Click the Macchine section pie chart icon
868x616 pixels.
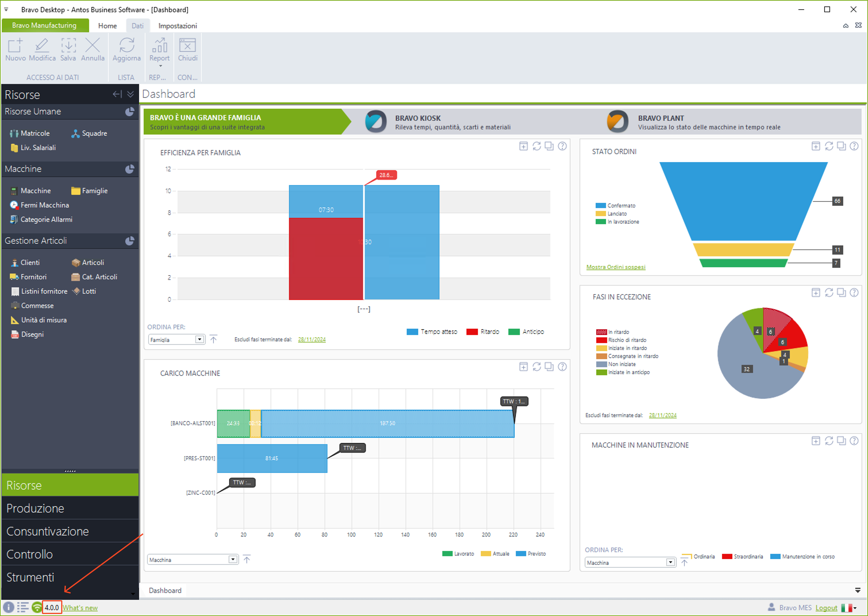point(130,169)
